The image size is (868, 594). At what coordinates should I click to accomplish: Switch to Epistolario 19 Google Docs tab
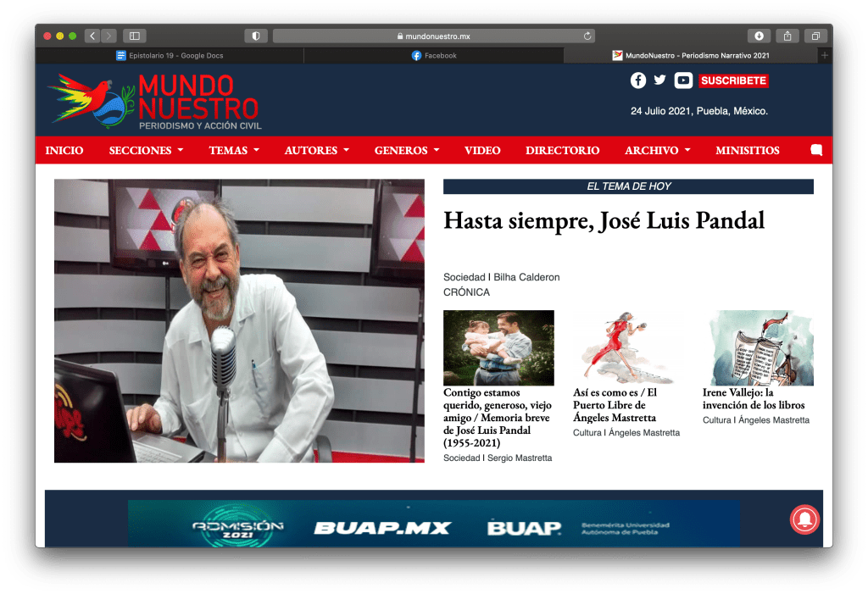[x=170, y=56]
